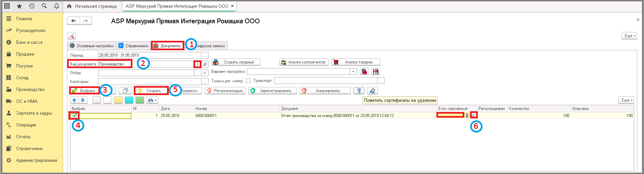Open the Вариант настройки dropdown
The width and height of the screenshot is (644, 174).
click(x=353, y=71)
